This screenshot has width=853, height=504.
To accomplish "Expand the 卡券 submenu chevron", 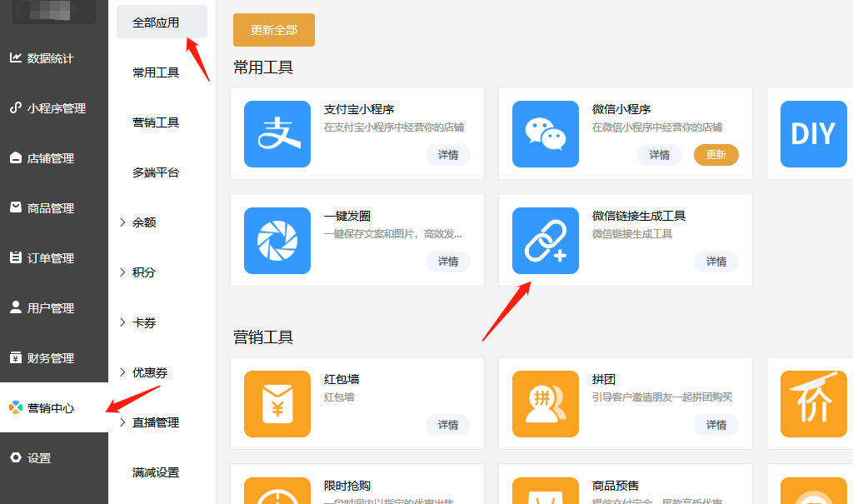I will pos(122,322).
